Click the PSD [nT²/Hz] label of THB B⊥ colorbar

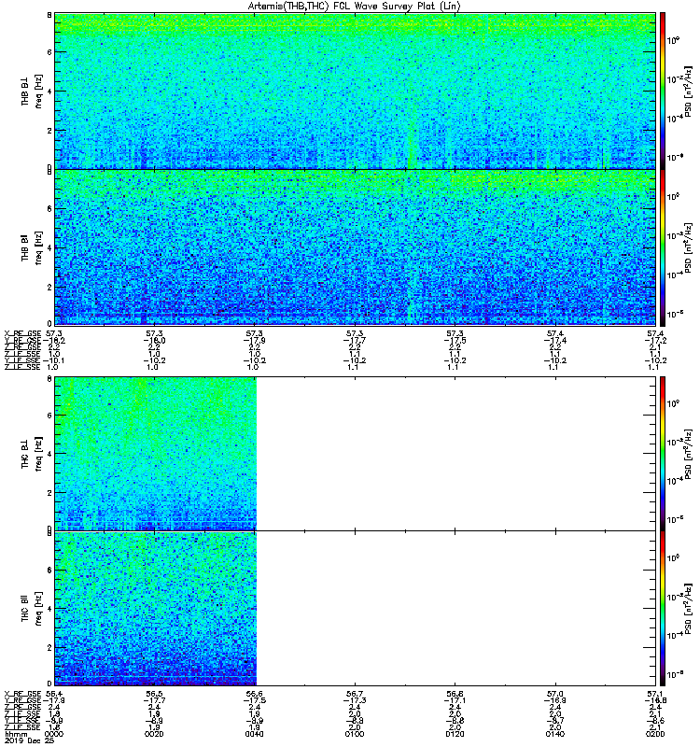pos(689,91)
